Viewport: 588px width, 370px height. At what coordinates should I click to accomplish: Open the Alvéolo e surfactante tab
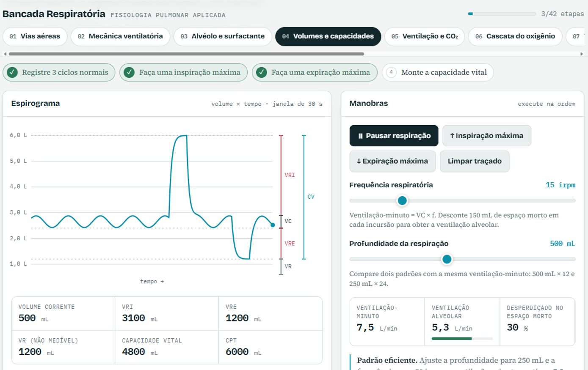pos(223,36)
